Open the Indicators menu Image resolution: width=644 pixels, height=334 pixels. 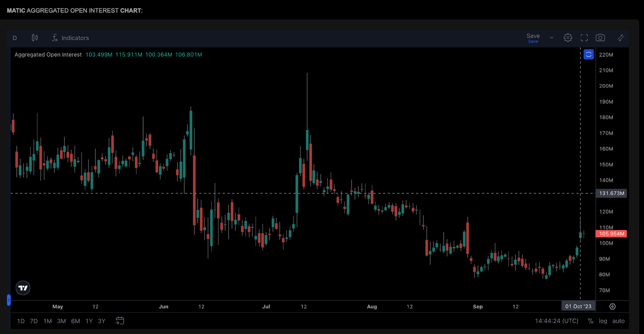(70, 38)
